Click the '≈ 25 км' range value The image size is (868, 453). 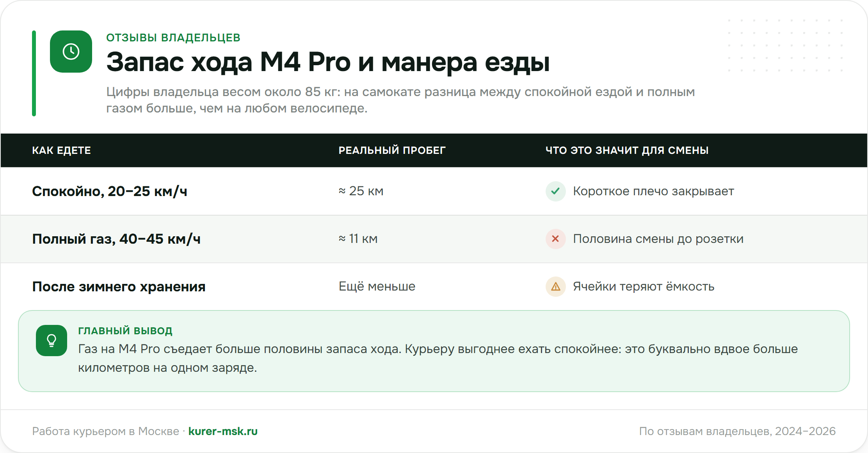pyautogui.click(x=361, y=191)
